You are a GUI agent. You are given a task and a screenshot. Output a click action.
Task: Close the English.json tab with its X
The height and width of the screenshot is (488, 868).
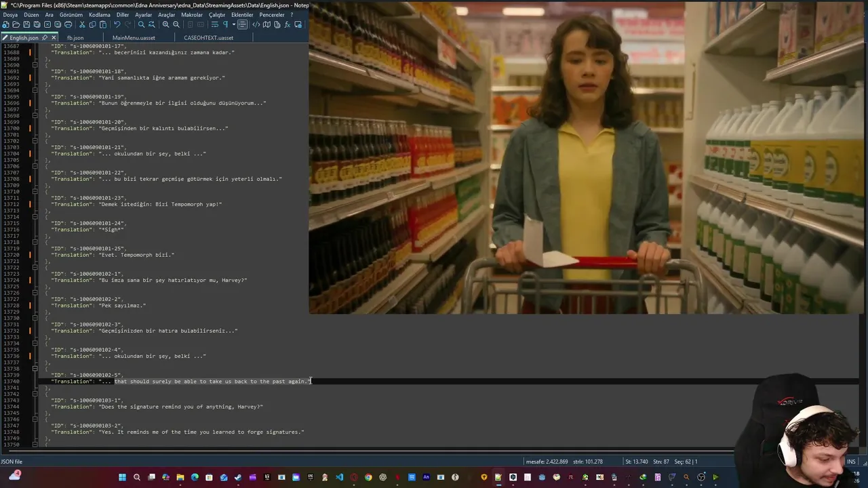(x=54, y=38)
